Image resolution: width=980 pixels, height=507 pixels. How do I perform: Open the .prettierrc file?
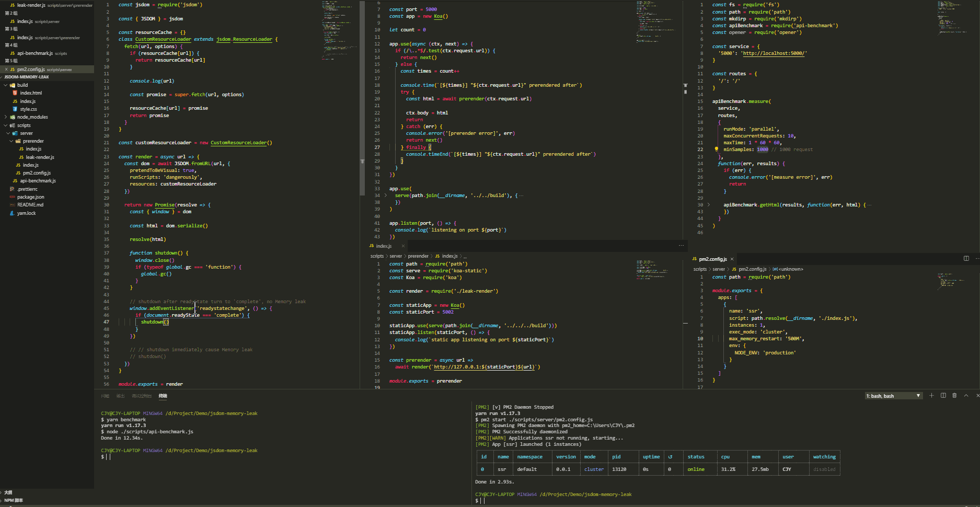pos(27,189)
